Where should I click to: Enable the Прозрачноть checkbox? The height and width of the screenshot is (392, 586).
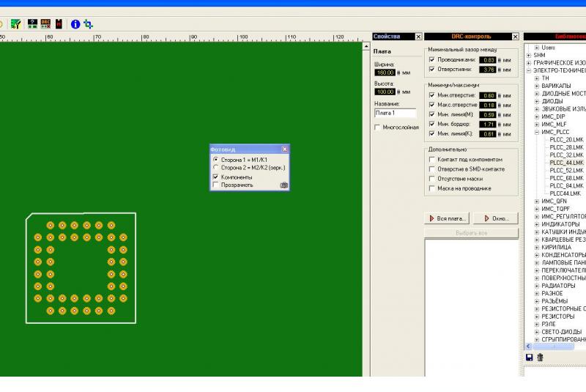[x=215, y=185]
